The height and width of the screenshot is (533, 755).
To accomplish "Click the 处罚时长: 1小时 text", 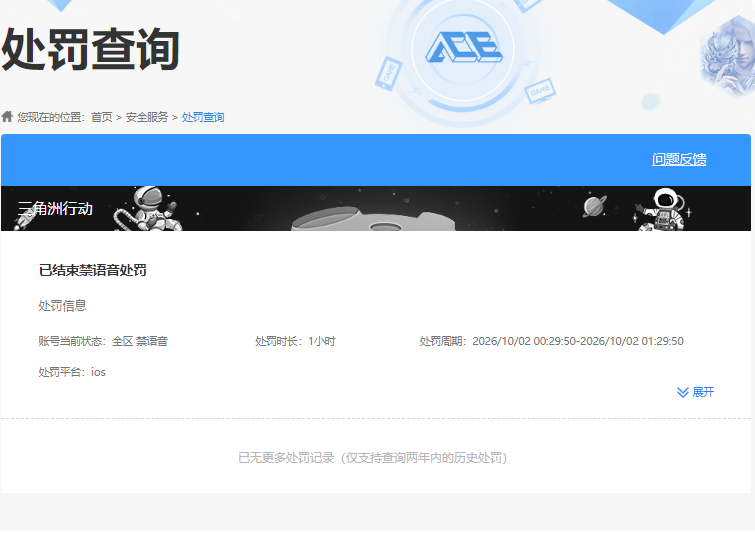I will 295,341.
